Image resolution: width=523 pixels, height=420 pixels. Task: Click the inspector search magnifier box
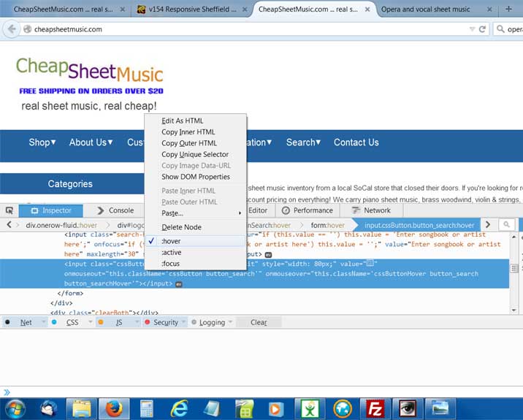506,225
